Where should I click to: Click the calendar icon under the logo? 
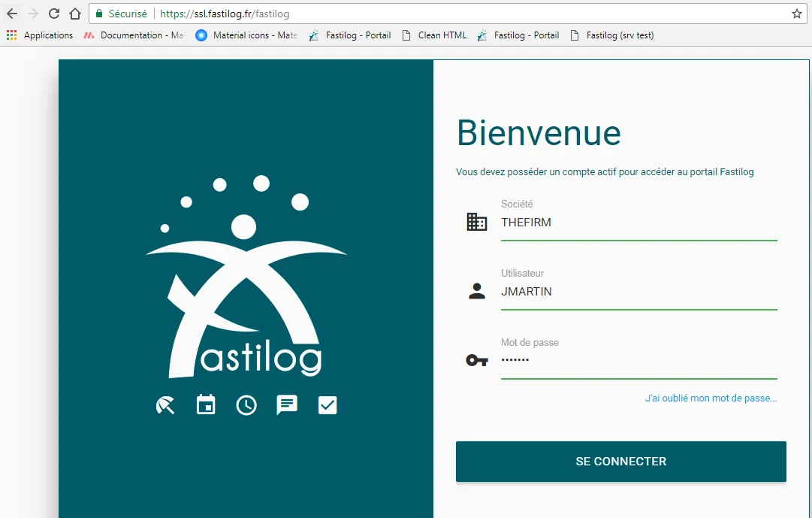pyautogui.click(x=206, y=404)
